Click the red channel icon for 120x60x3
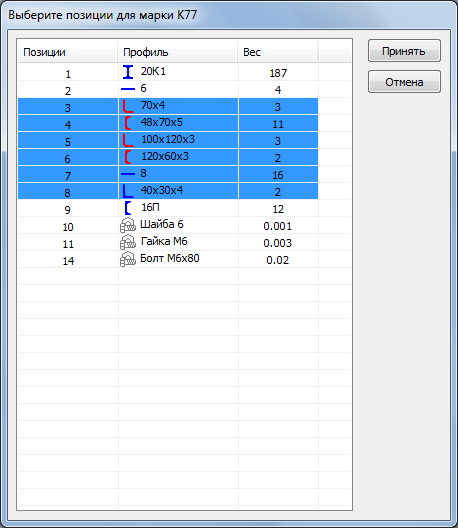The height and width of the screenshot is (528, 458). tap(128, 157)
